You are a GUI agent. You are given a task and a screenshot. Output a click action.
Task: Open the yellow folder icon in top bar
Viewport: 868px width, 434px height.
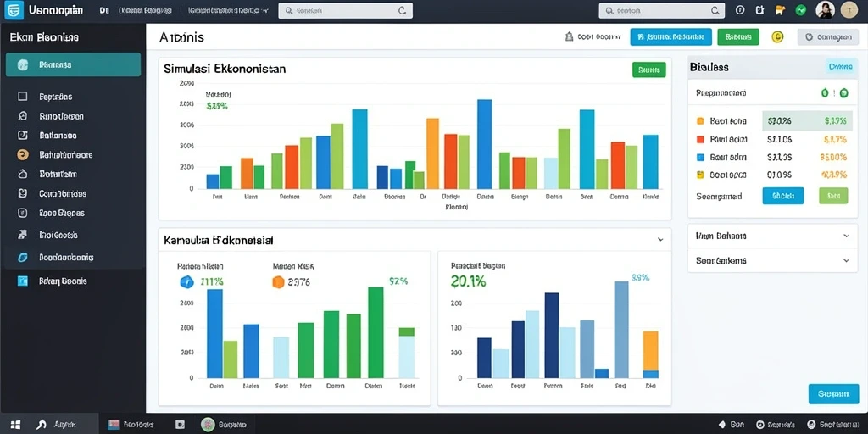point(781,10)
